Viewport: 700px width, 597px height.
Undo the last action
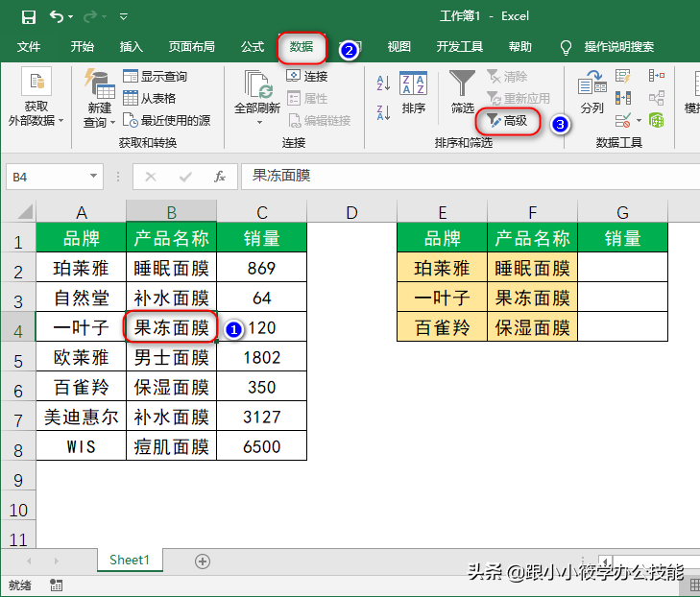57,16
